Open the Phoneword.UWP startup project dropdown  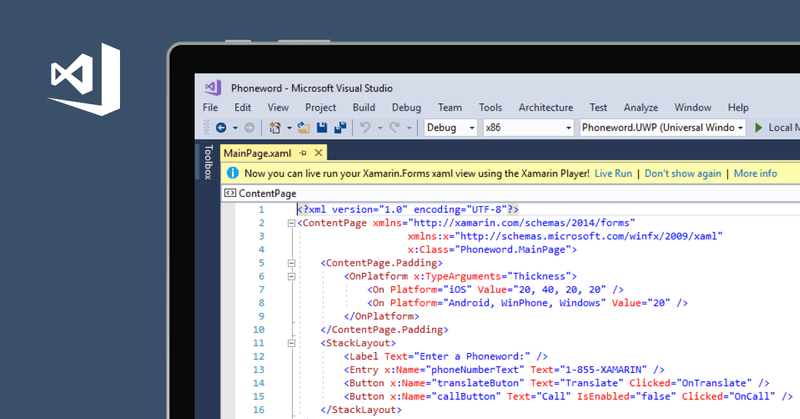tap(662, 128)
